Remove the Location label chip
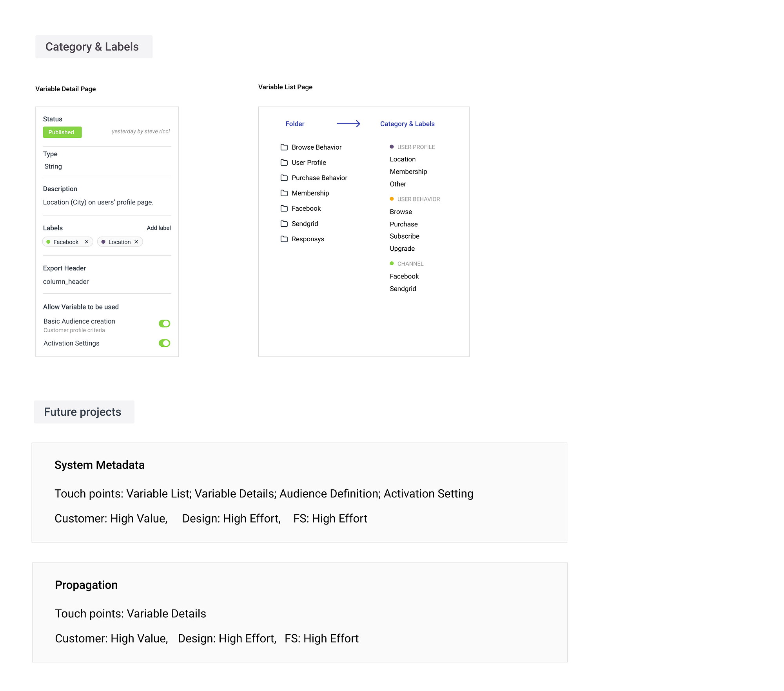The width and height of the screenshot is (784, 691). (x=136, y=242)
